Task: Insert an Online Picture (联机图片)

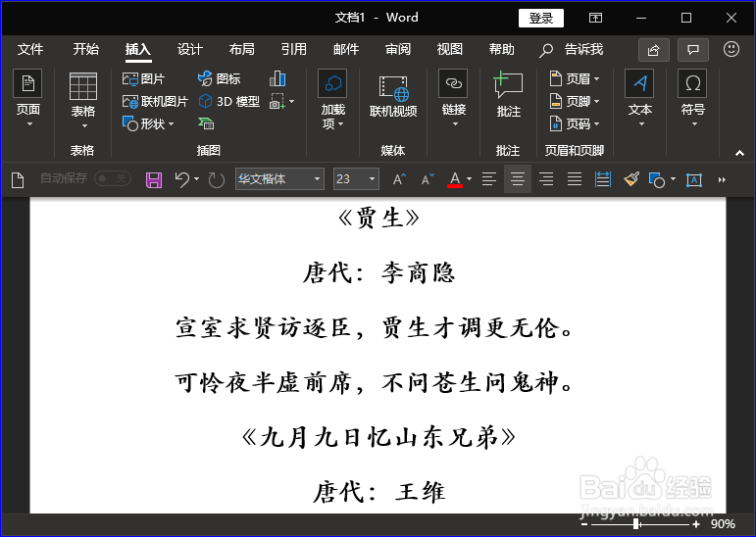Action: (x=155, y=101)
